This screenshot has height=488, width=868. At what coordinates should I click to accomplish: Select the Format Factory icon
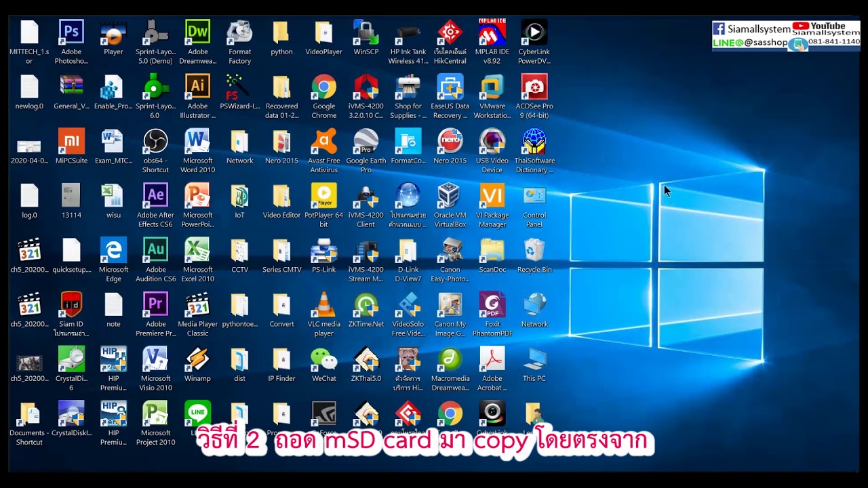click(239, 33)
